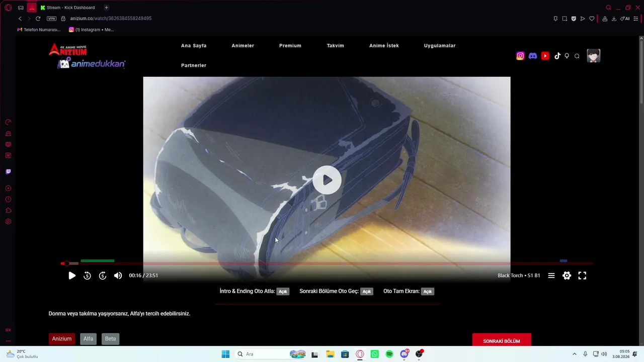Open the user profile avatar
The height and width of the screenshot is (362, 644).
pyautogui.click(x=594, y=56)
